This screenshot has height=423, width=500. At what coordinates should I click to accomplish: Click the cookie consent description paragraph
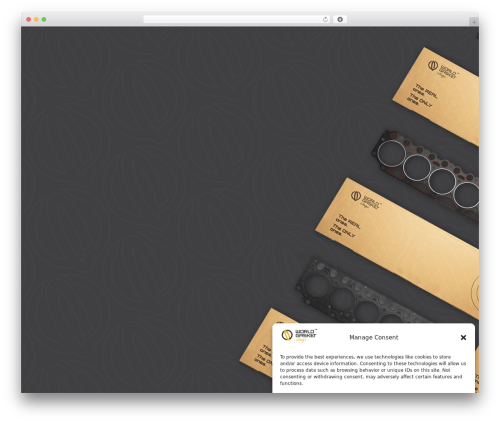click(x=373, y=370)
